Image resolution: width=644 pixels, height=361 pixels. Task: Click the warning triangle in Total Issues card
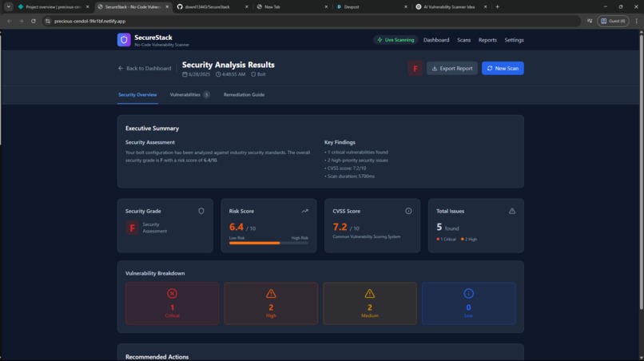511,211
